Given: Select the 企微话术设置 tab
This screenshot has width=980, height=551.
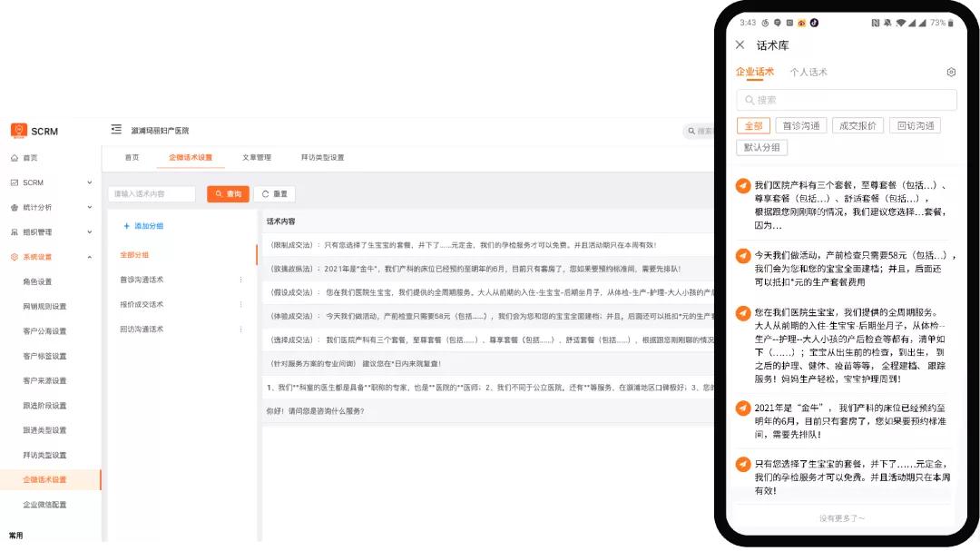Looking at the screenshot, I should [x=191, y=158].
